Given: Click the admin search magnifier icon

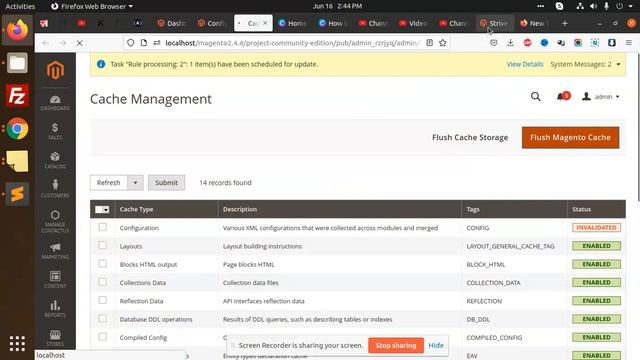Looking at the screenshot, I should tap(536, 97).
